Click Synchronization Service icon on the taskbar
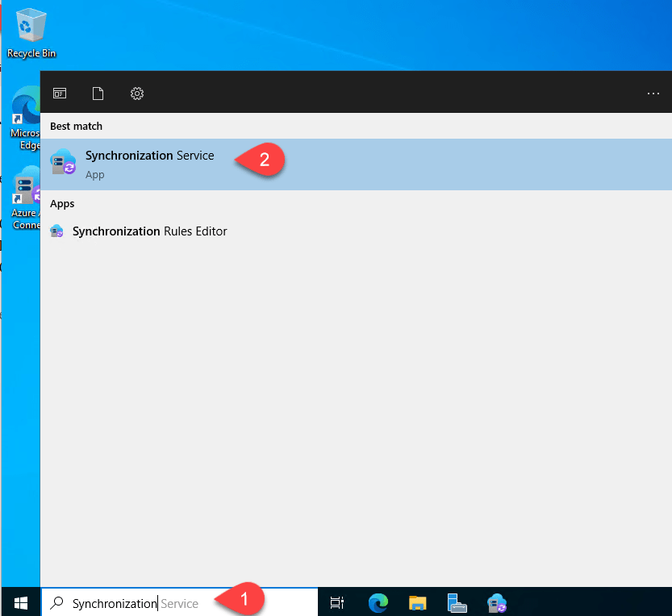 [x=496, y=602]
